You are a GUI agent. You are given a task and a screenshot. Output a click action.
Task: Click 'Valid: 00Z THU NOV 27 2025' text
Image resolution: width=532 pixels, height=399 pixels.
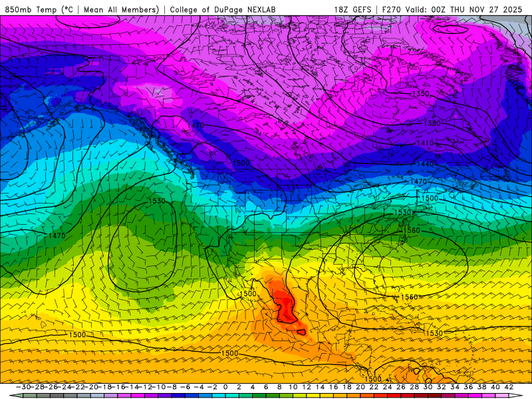tap(464, 9)
